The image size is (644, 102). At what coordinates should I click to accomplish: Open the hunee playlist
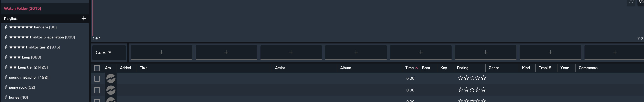18,97
